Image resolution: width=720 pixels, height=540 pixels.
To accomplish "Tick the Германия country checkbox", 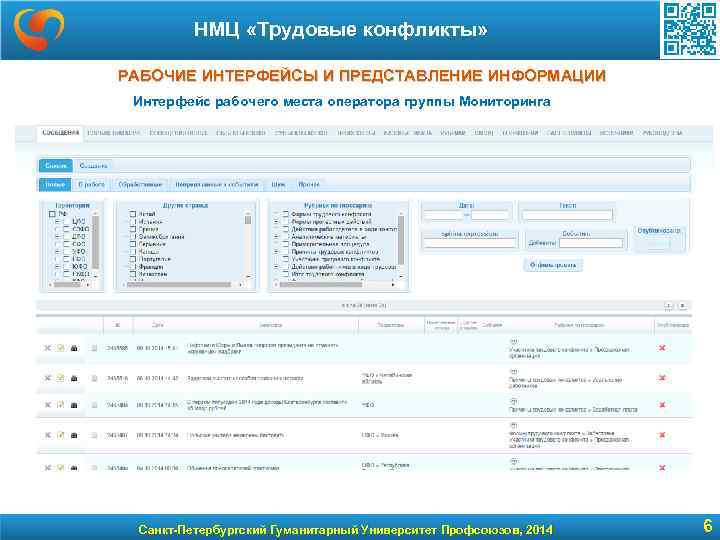I will click(133, 244).
